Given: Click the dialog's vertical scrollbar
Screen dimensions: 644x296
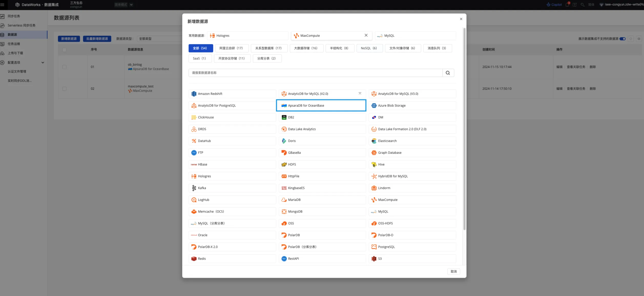Looking at the screenshot, I should tap(464, 129).
